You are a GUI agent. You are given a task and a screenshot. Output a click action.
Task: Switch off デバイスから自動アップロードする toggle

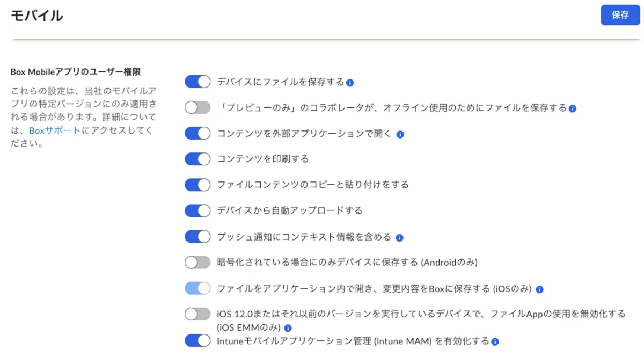[197, 210]
